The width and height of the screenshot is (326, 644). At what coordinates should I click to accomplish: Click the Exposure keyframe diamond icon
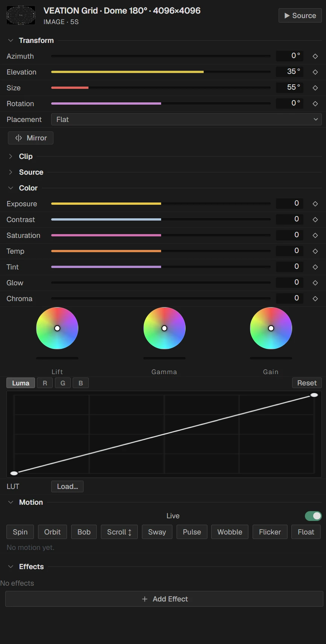click(x=315, y=204)
